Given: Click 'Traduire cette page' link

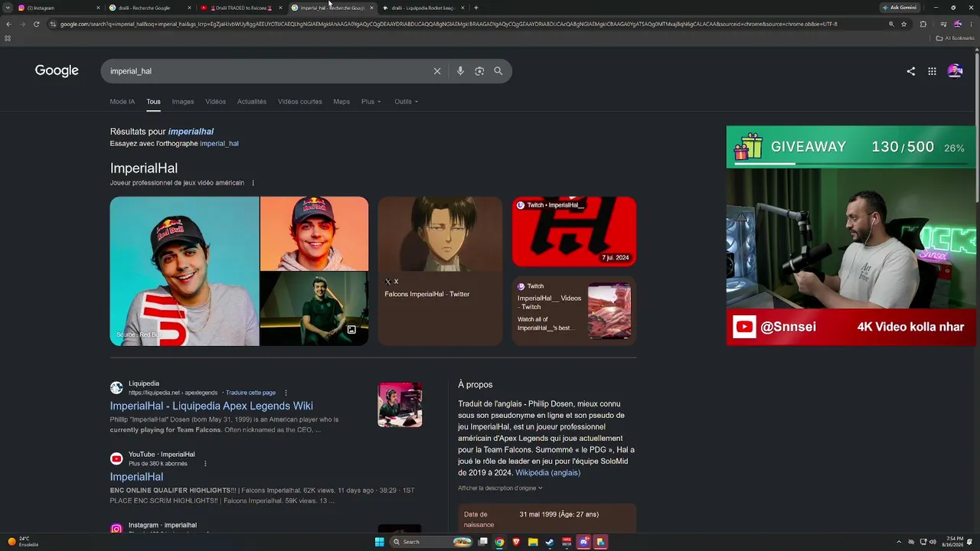Looking at the screenshot, I should (250, 393).
